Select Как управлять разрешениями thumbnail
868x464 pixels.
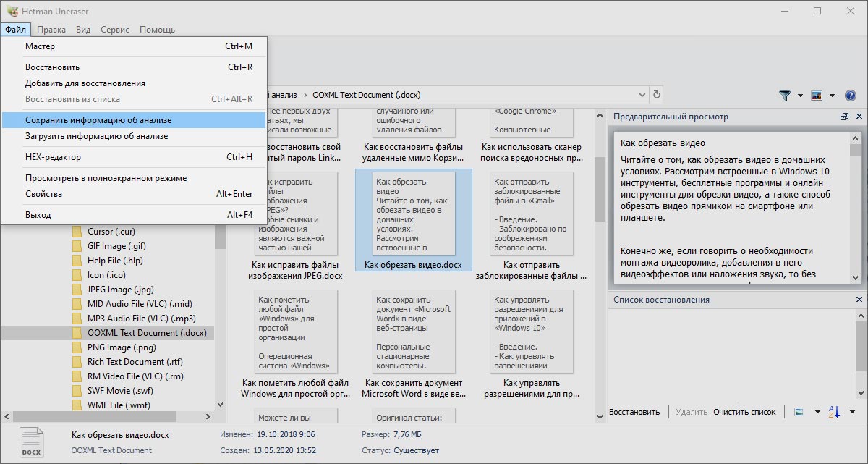tap(531, 344)
